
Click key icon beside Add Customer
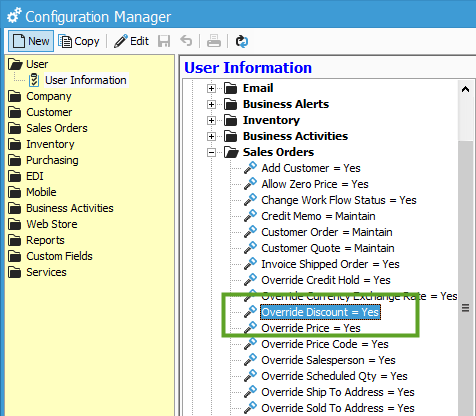tap(250, 167)
